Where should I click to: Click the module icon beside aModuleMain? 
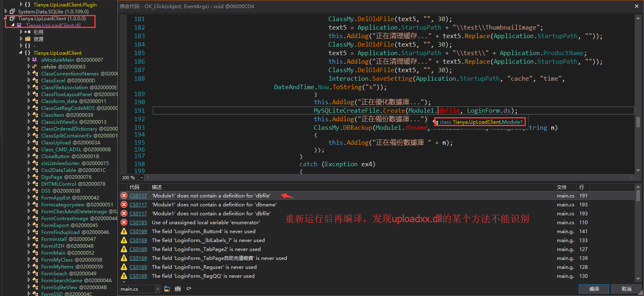tap(34, 60)
